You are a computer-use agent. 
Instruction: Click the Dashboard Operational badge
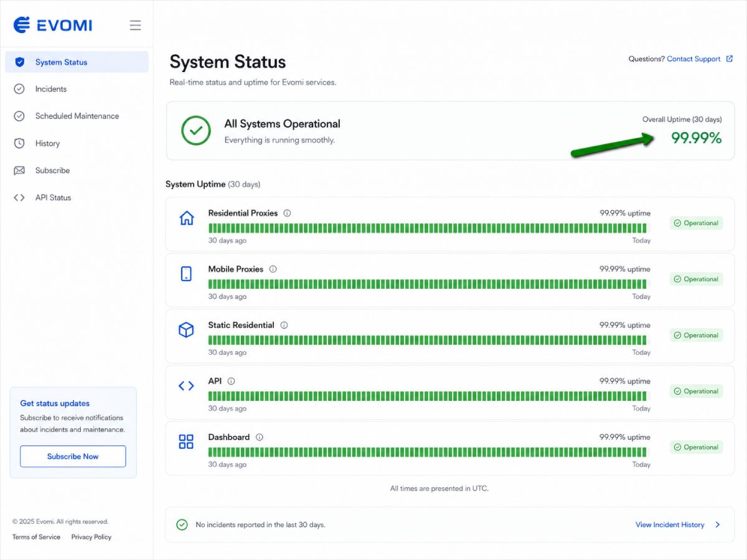pyautogui.click(x=697, y=447)
